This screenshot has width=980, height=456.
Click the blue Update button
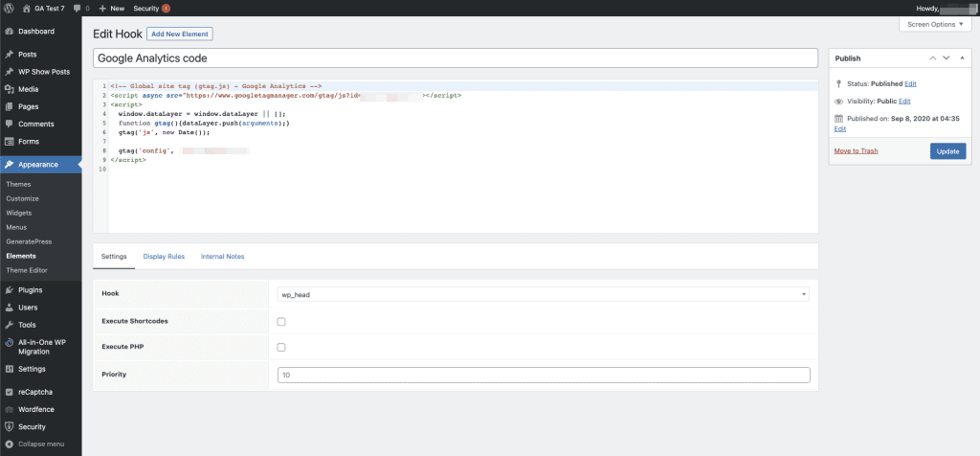(947, 151)
